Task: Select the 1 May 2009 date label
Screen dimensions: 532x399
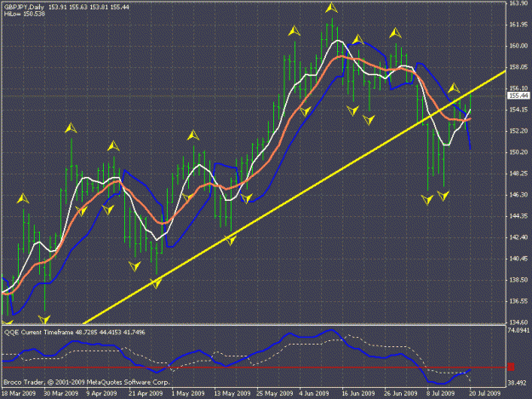Action: click(x=188, y=393)
